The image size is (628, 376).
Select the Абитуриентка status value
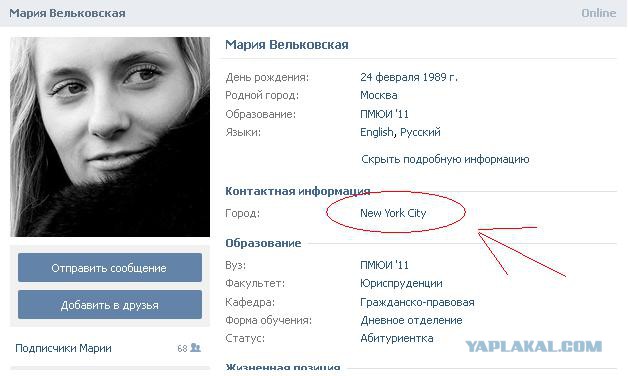click(397, 338)
